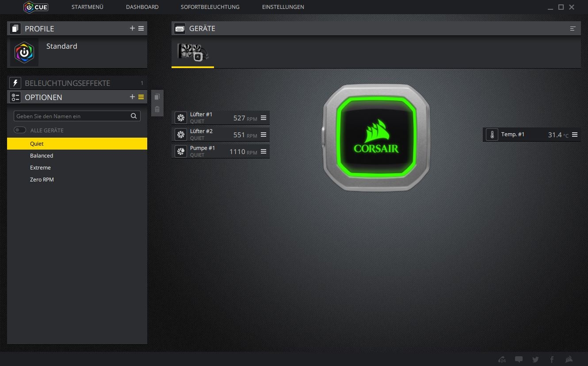Screen dimensions: 588x366
Task: Open the Lüfter #2 hamburger menu
Action: tap(263, 135)
